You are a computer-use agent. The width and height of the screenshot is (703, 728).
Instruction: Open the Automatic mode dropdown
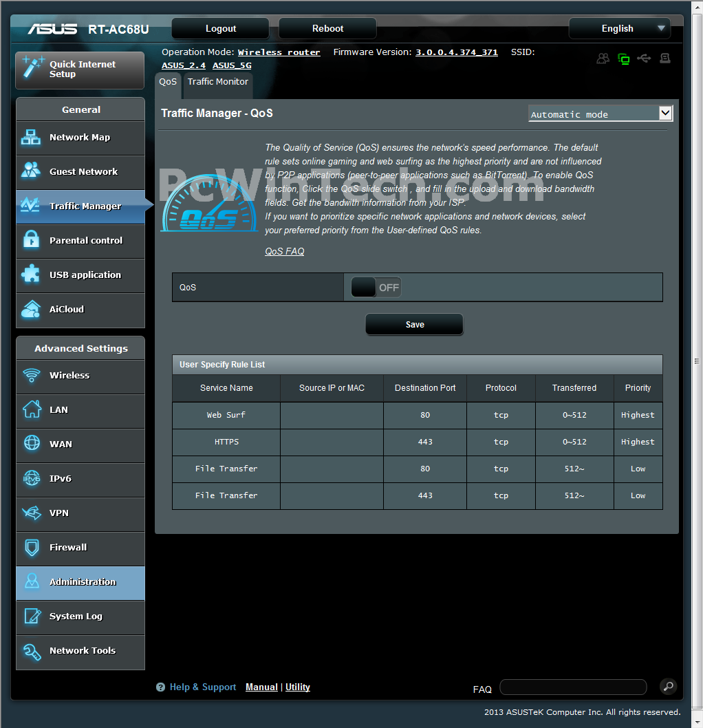[601, 114]
